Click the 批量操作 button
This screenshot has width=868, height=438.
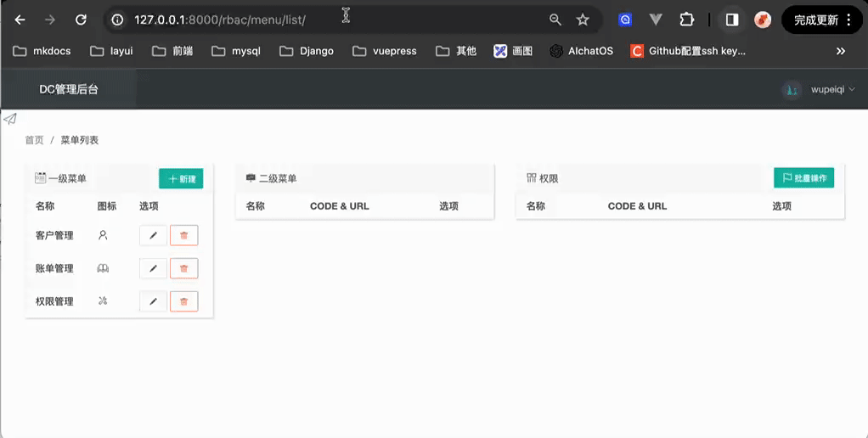[803, 178]
